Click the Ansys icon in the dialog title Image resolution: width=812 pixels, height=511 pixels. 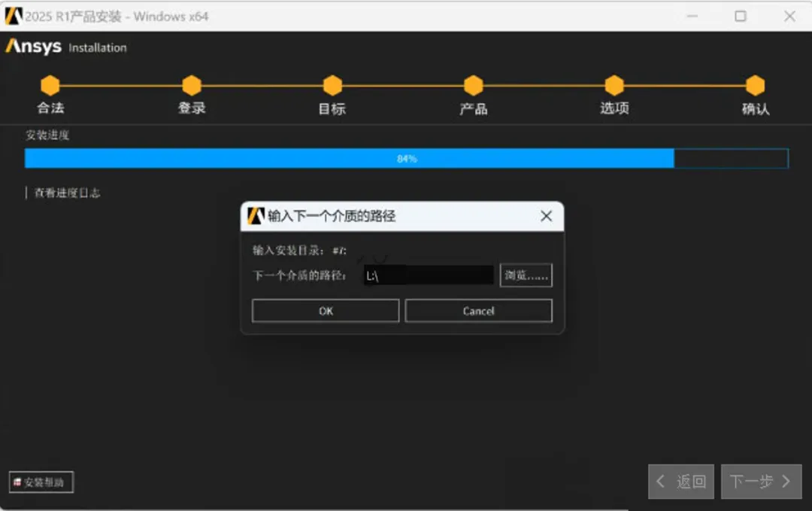(256, 215)
